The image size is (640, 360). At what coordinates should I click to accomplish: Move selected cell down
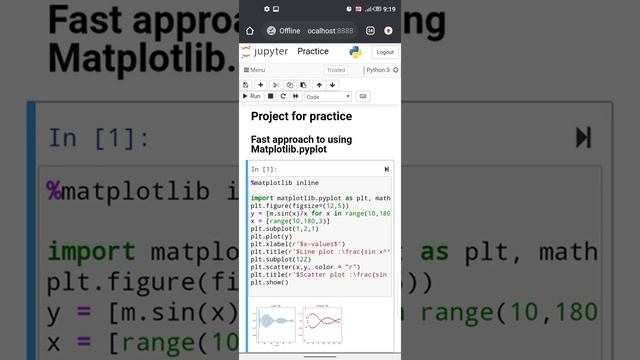332,85
